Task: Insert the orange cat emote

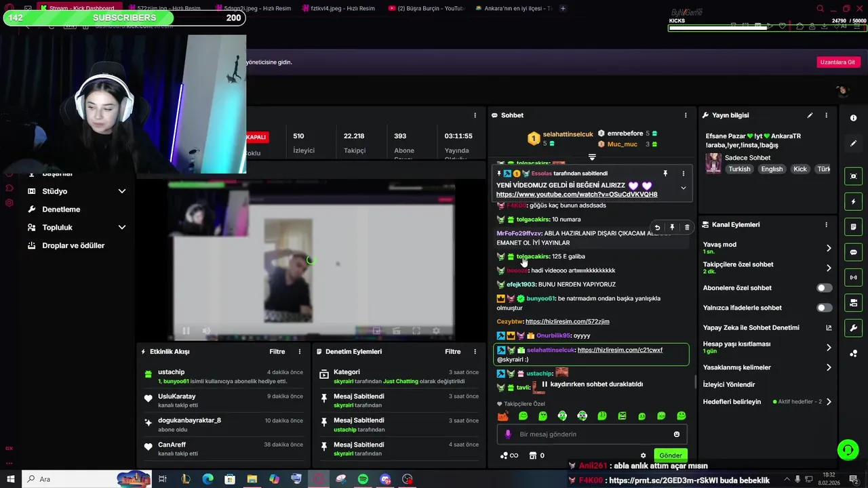Action: tap(502, 416)
